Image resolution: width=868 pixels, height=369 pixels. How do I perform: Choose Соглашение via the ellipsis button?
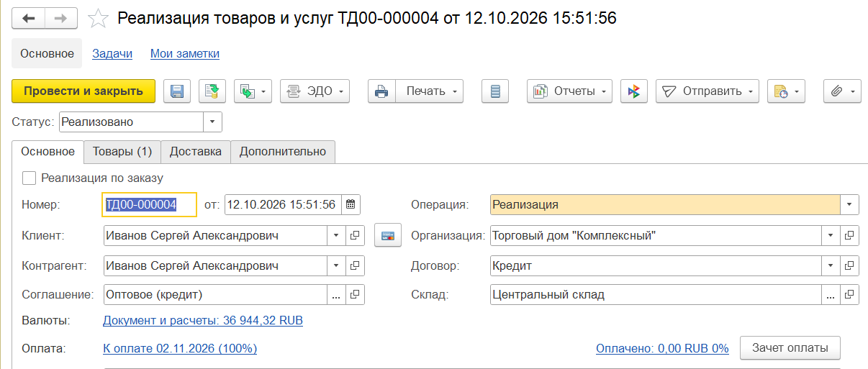click(x=337, y=294)
